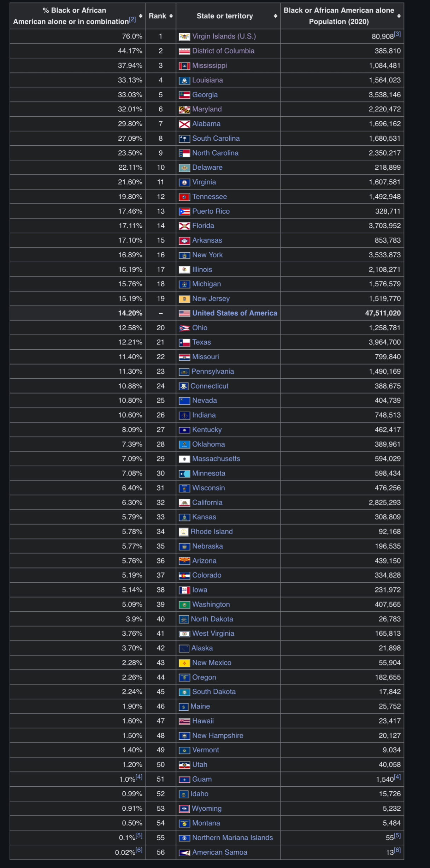
Task: Open the Mississippi article link
Action: (x=210, y=65)
